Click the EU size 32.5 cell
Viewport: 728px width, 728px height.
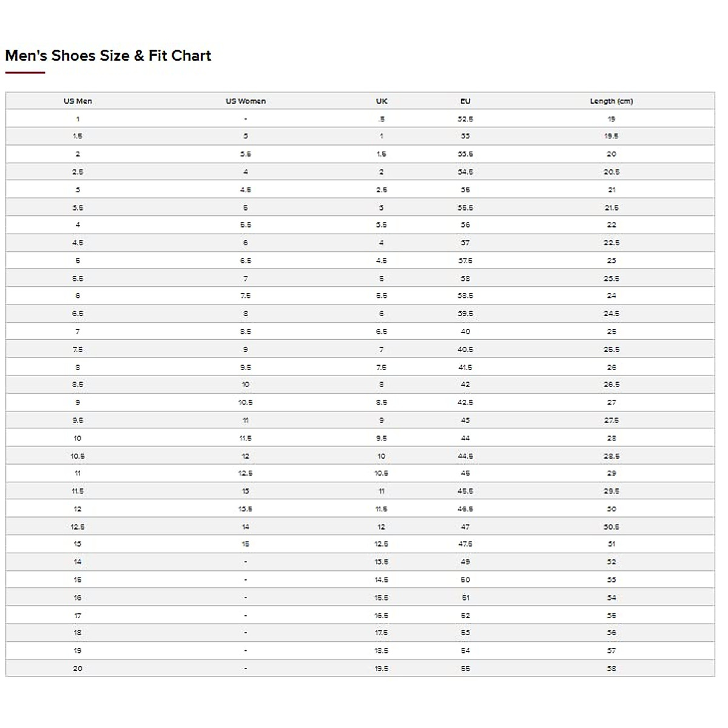tap(465, 119)
